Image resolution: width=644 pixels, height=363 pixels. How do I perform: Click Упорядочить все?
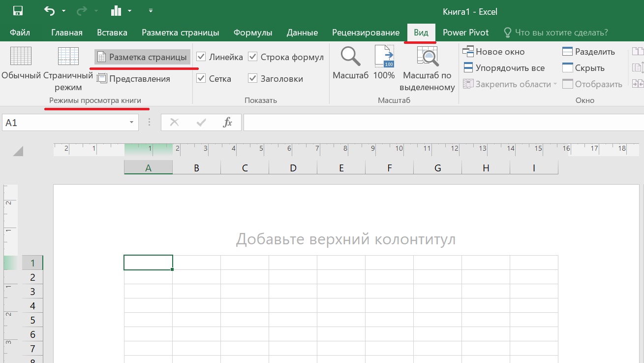tap(504, 68)
